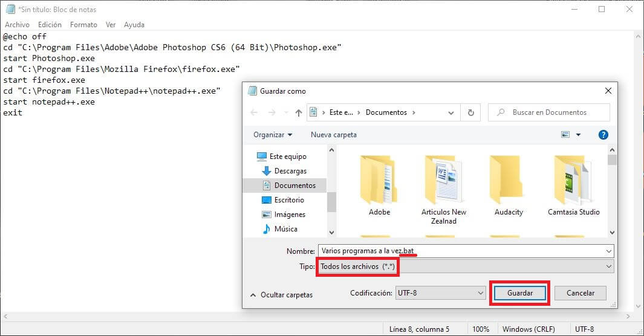Image resolution: width=644 pixels, height=336 pixels.
Task: Open the Formato menu
Action: (83, 25)
